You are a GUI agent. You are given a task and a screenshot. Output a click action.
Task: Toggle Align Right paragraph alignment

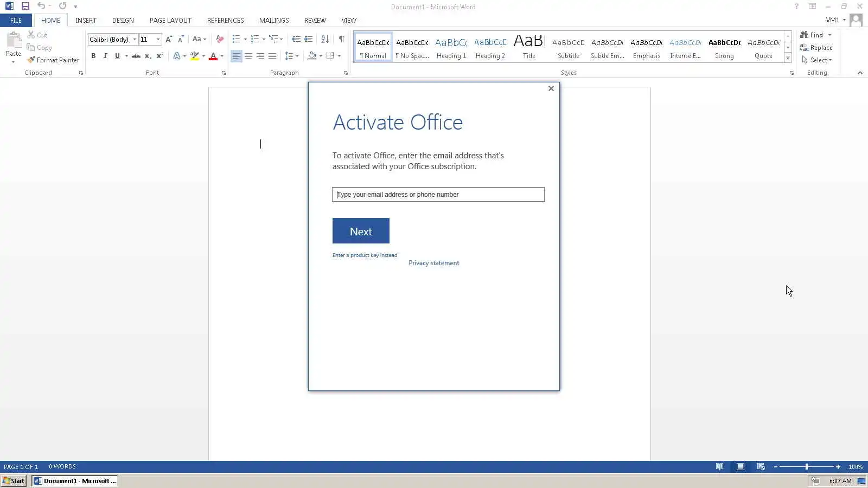260,56
